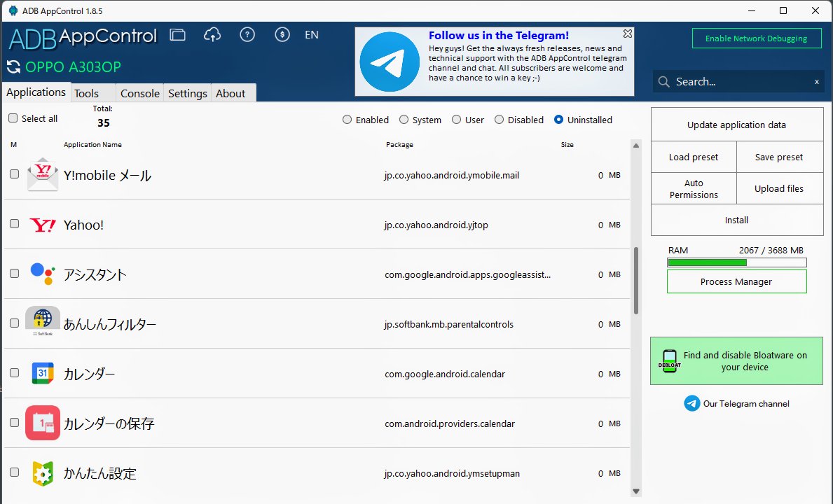833x504 pixels.
Task: Open Our Telegram channel link
Action: point(746,404)
